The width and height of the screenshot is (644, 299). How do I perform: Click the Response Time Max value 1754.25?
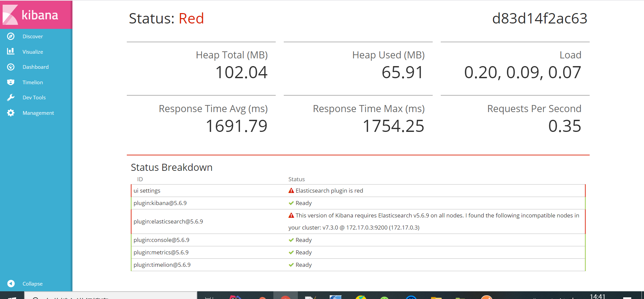pos(393,126)
